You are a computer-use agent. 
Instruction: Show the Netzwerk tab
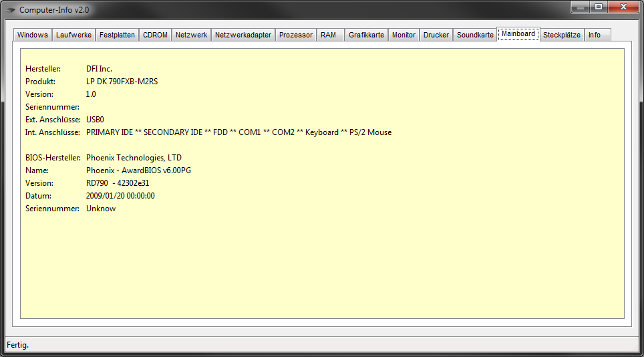pyautogui.click(x=191, y=35)
